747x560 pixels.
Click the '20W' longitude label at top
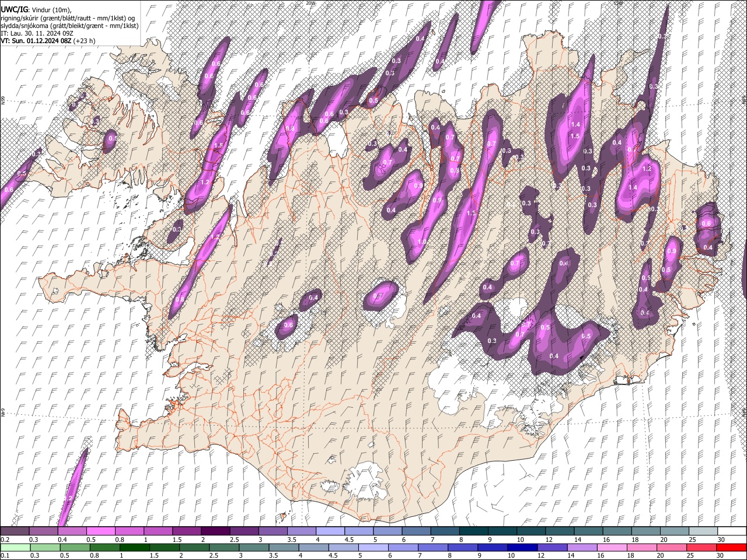(x=310, y=3)
